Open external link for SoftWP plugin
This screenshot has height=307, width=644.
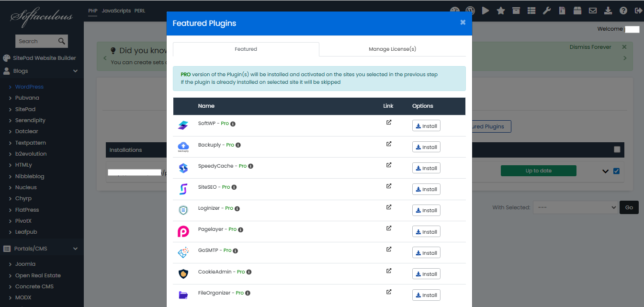(389, 122)
